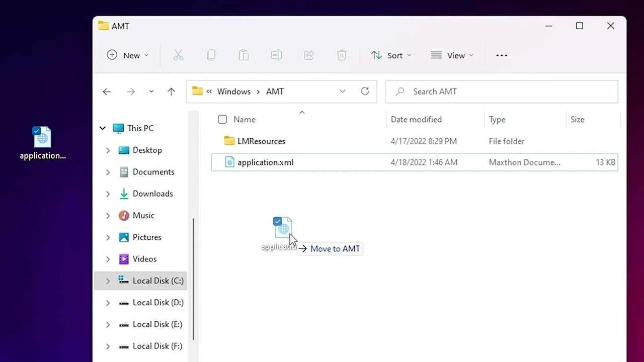644x362 pixels.
Task: Expand the Desktop tree node
Action: [108, 150]
